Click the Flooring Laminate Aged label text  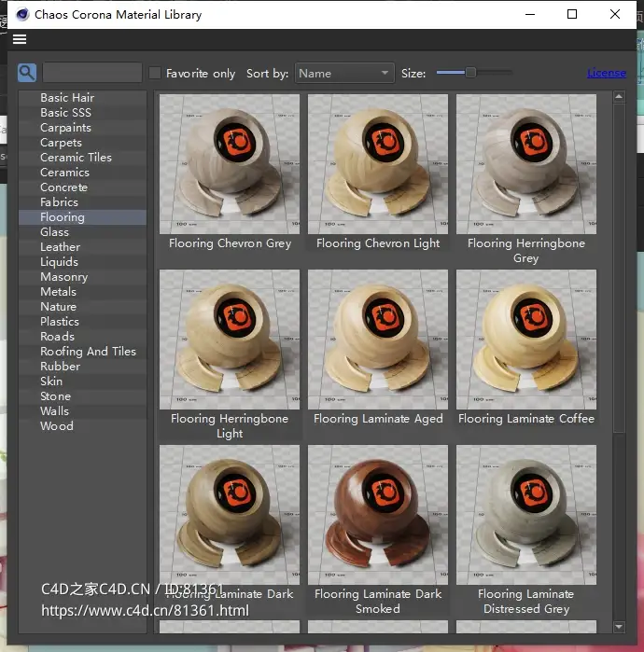click(378, 419)
